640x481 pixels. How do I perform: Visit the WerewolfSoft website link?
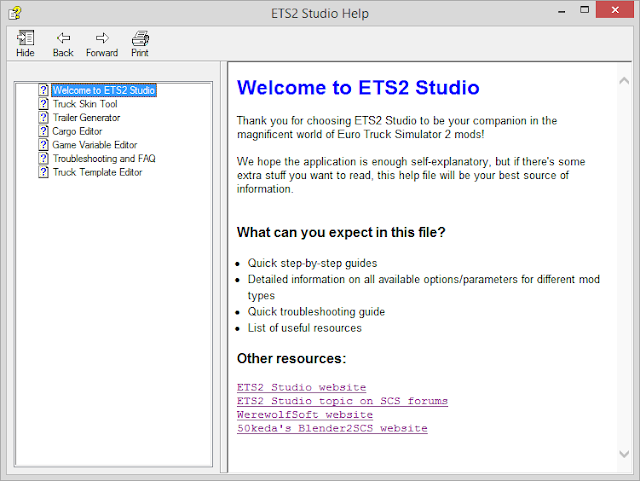(304, 414)
